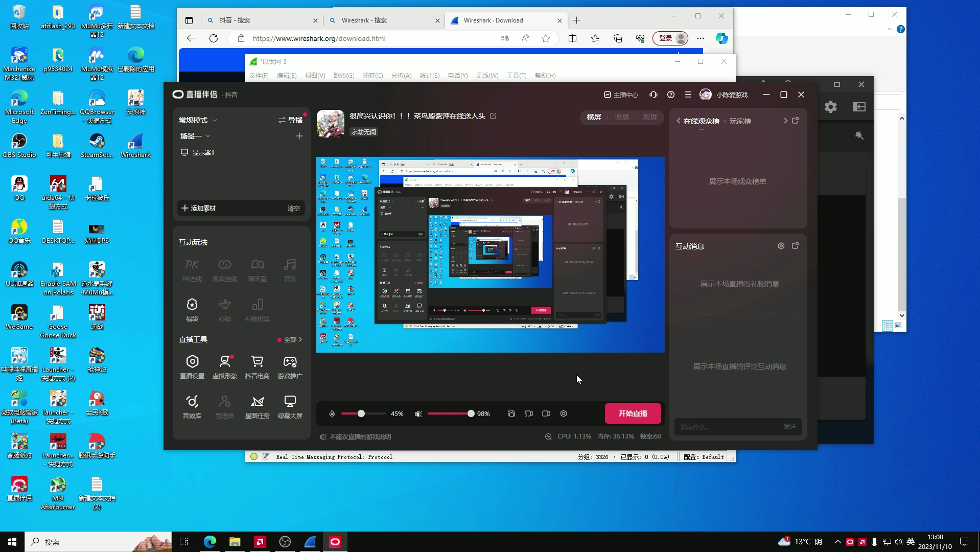
Task: Pop out the 互动消息 panel
Action: click(x=796, y=246)
